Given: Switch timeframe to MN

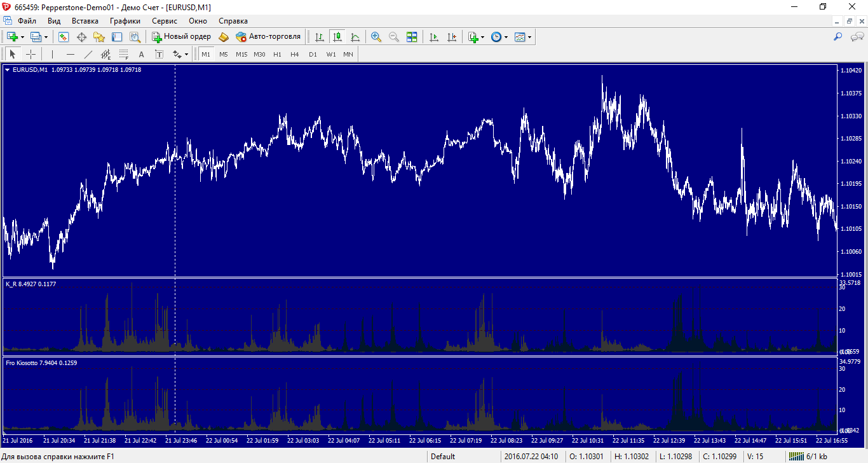Looking at the screenshot, I should pyautogui.click(x=348, y=54).
